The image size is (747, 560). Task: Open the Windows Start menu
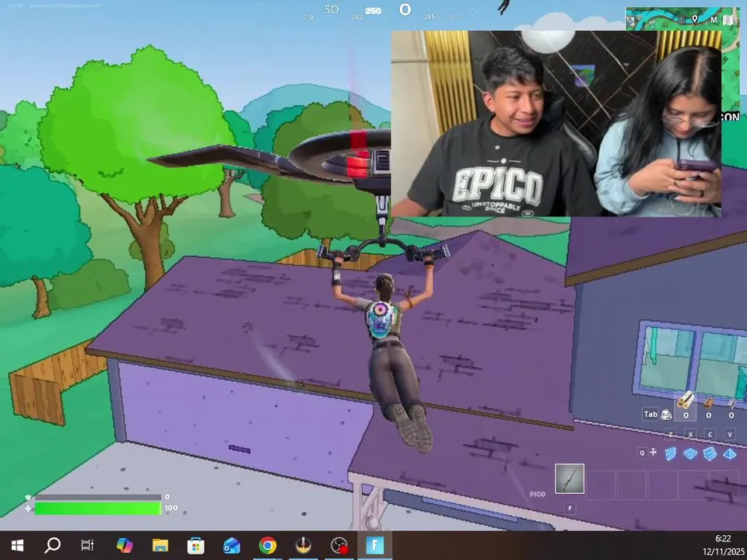click(x=17, y=545)
